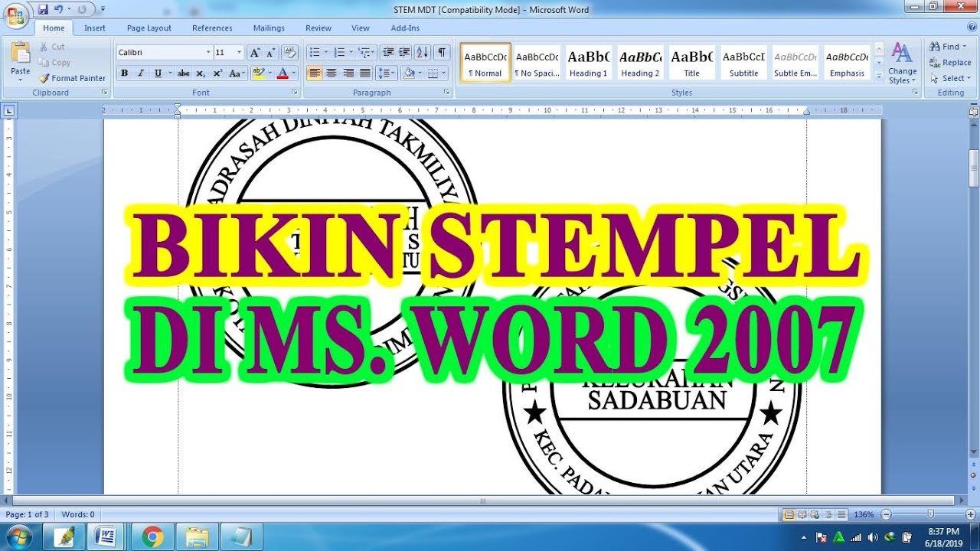Open the Insert ribbon tab
This screenshot has height=551, width=980.
(x=95, y=28)
